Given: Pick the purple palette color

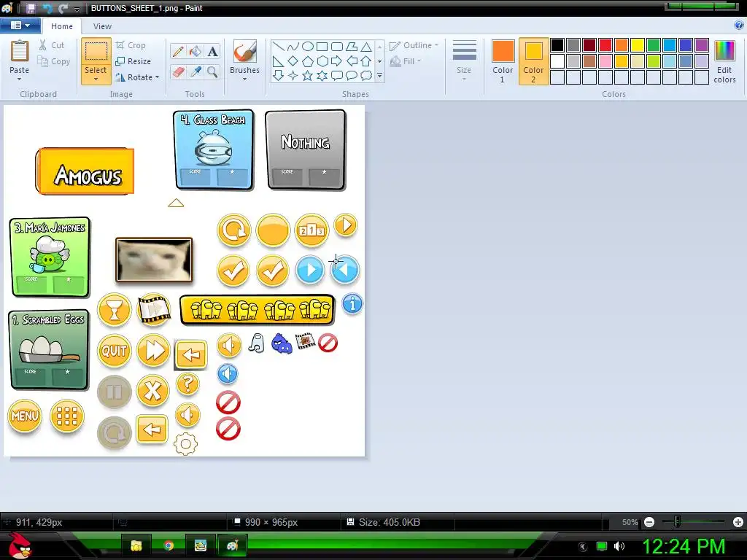Looking at the screenshot, I should (x=702, y=45).
